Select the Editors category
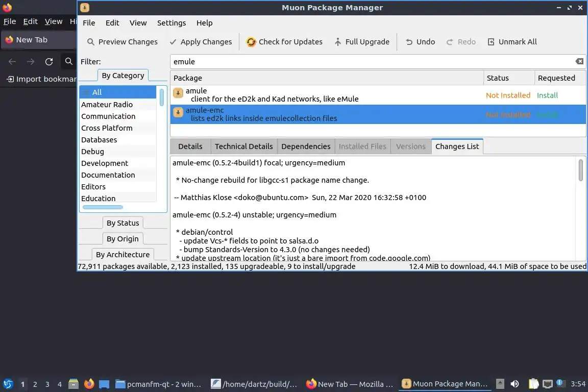The height and width of the screenshot is (392, 588). coord(118,186)
